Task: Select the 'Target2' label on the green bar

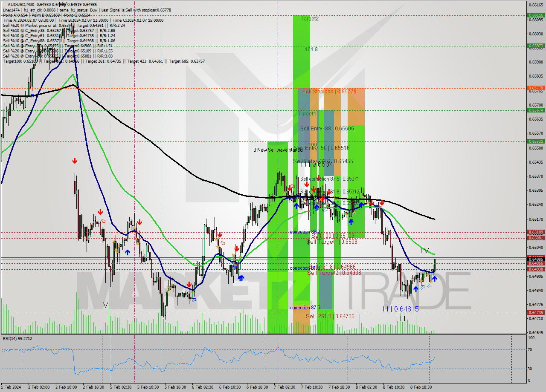Action: point(310,19)
